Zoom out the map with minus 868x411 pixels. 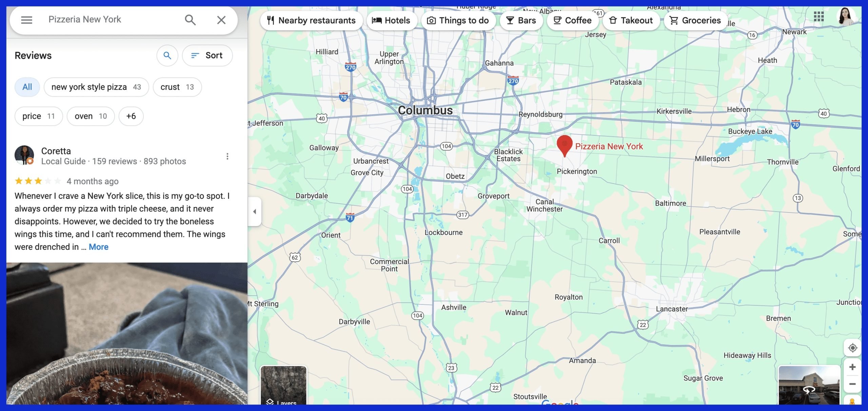point(852,384)
